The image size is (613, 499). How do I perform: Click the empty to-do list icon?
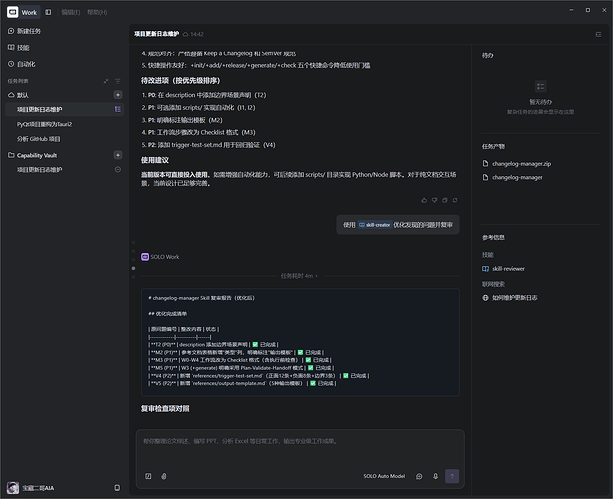click(x=540, y=86)
